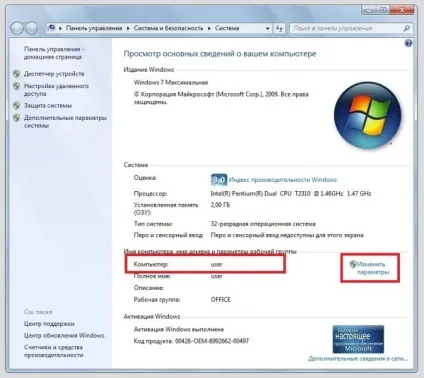424x378 pixels.
Task: Open Дополнительные параметры системы link
Action: (65, 122)
